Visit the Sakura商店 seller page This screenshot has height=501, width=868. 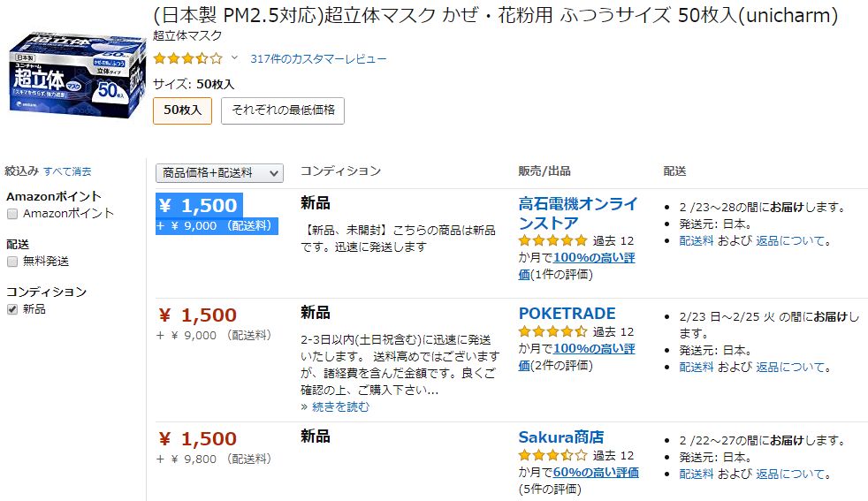[560, 437]
